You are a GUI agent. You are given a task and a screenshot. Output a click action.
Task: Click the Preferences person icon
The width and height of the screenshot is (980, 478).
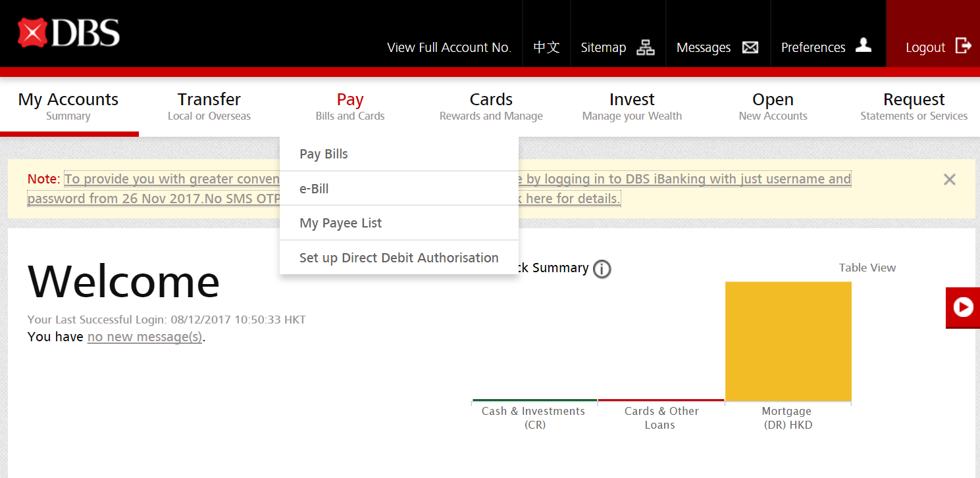[x=863, y=46]
